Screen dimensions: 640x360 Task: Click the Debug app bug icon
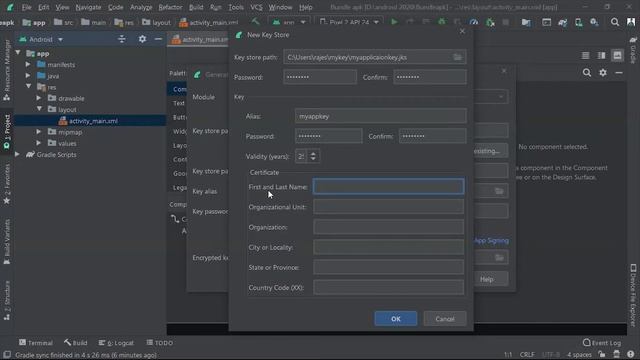coord(442,22)
